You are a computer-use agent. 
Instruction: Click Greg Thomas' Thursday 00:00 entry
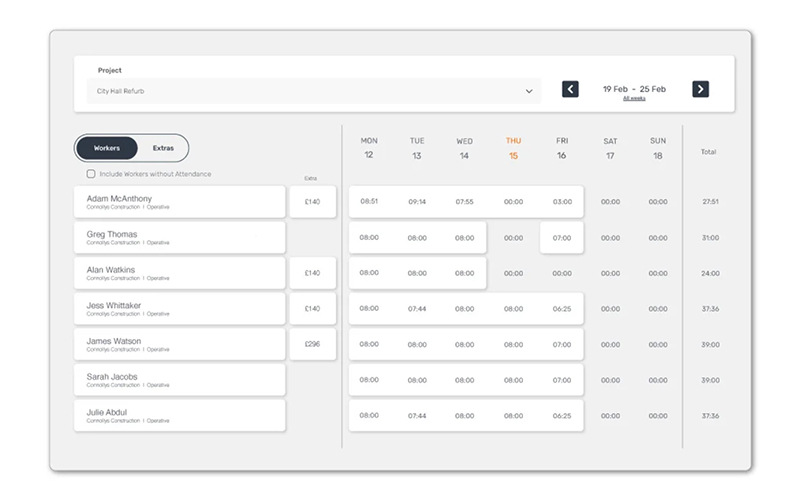(513, 238)
